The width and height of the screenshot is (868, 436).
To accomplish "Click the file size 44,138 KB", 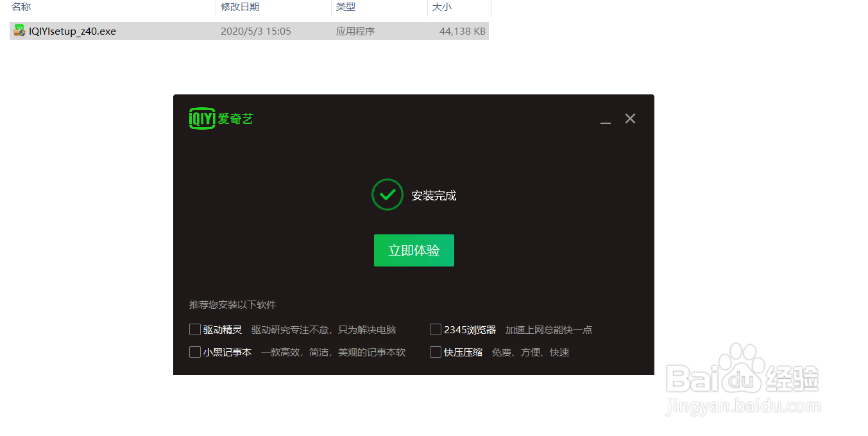I will 463,31.
